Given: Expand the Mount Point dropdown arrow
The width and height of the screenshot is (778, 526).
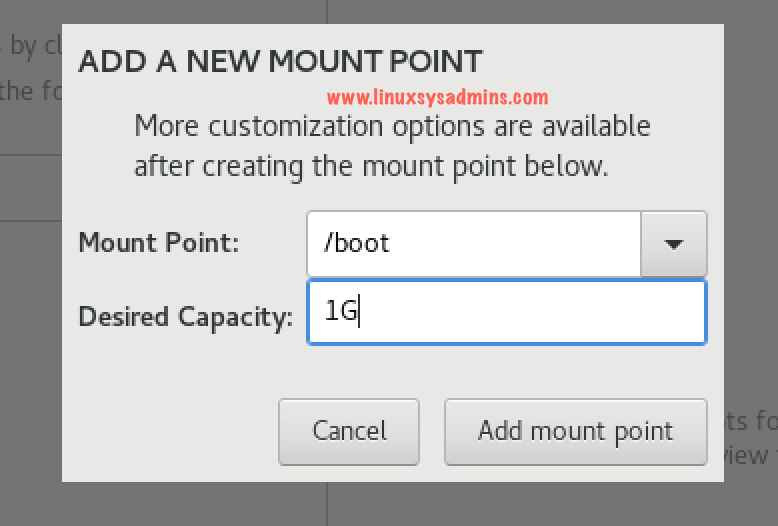Looking at the screenshot, I should pos(673,243).
